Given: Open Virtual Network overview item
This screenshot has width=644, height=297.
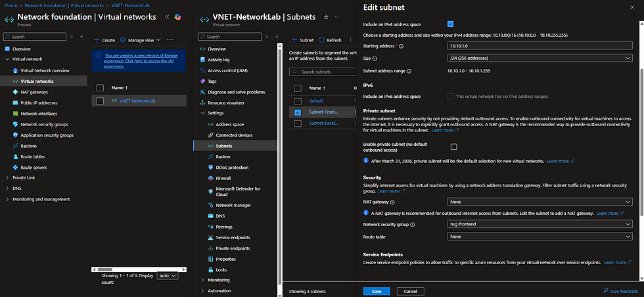Looking at the screenshot, I should pos(45,71).
